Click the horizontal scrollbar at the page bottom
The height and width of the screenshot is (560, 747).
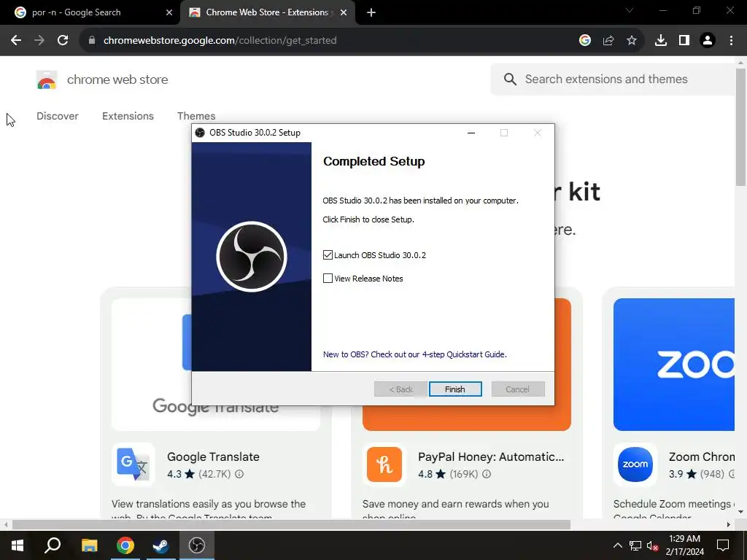(291, 525)
